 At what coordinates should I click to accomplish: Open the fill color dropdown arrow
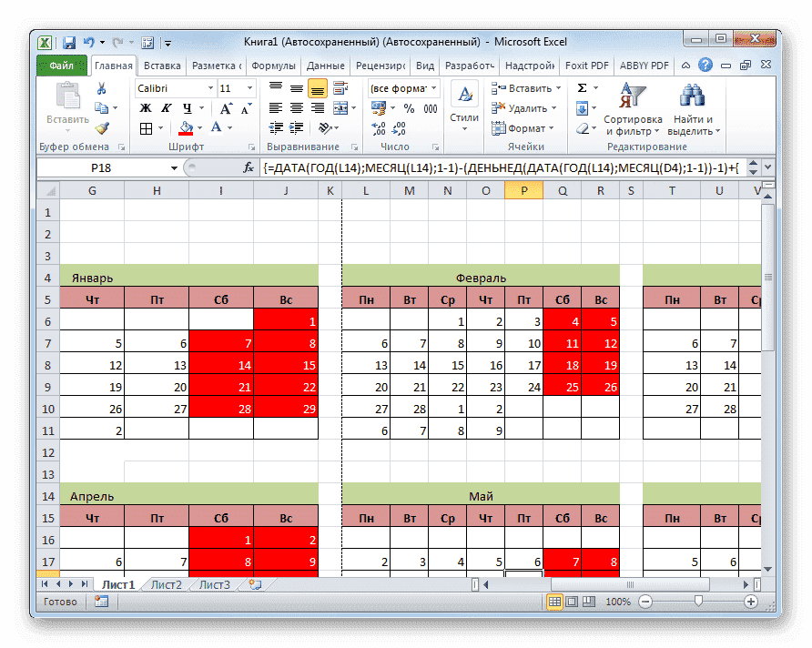point(199,127)
